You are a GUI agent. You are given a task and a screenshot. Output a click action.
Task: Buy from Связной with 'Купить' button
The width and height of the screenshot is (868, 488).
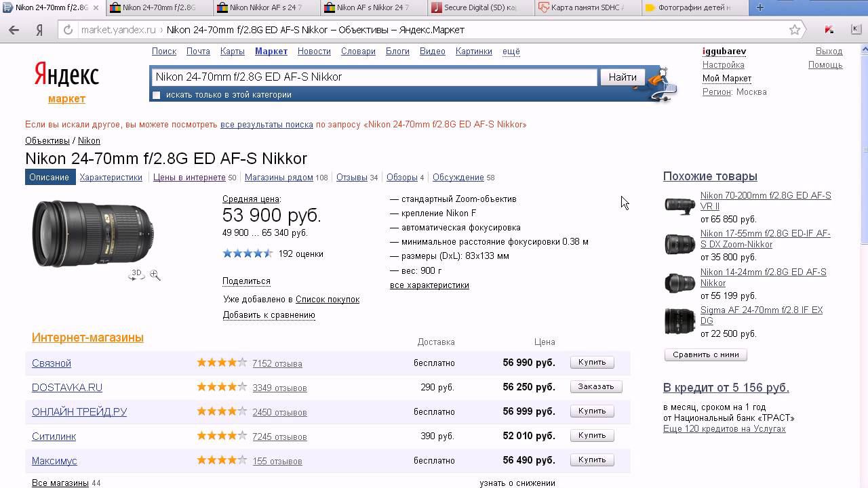click(592, 363)
